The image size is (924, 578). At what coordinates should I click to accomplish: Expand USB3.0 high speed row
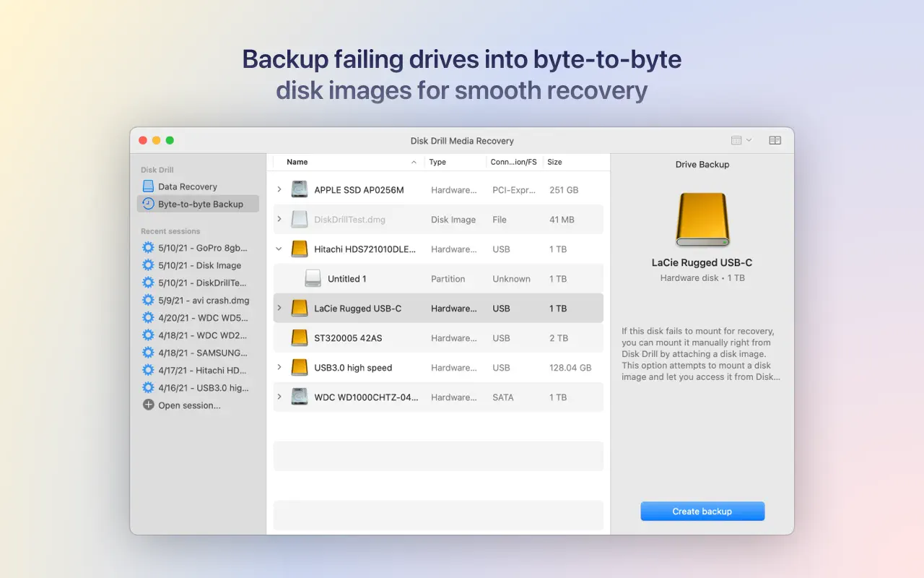[x=279, y=368]
